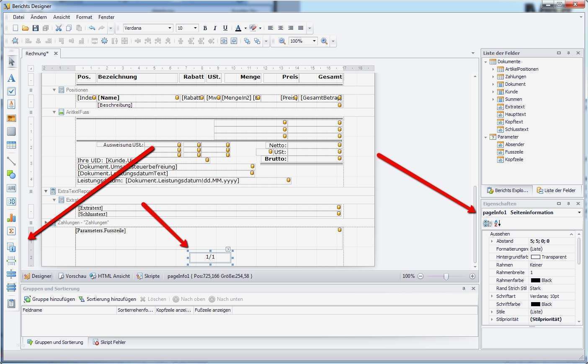Align control to grid
This screenshot has height=364, width=588.
click(x=15, y=41)
